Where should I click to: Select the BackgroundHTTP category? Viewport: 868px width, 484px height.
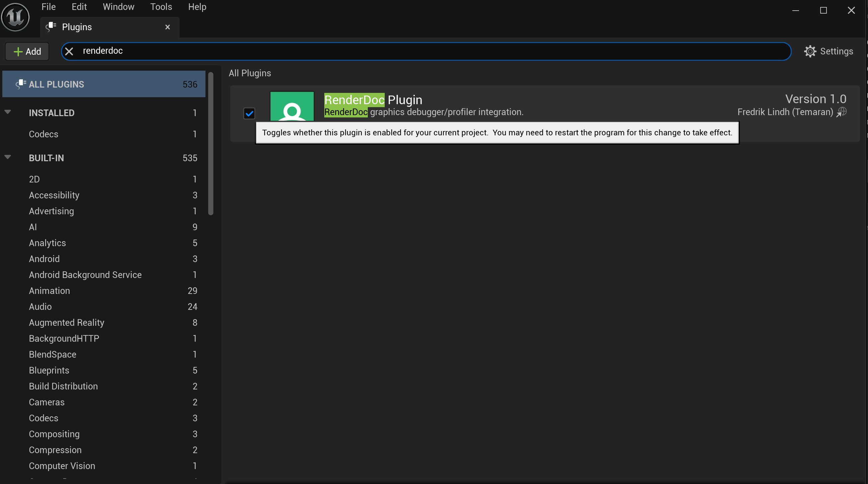click(104, 338)
